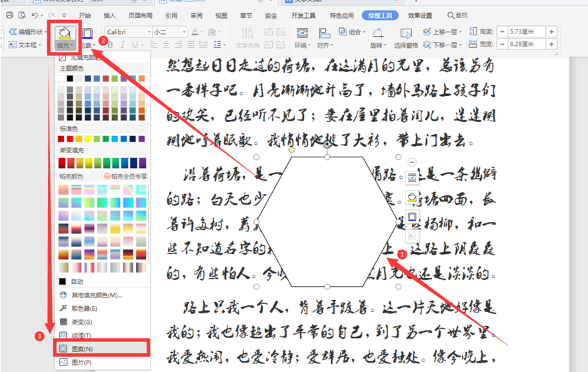Open the Rotate (旋转) options

click(x=378, y=38)
